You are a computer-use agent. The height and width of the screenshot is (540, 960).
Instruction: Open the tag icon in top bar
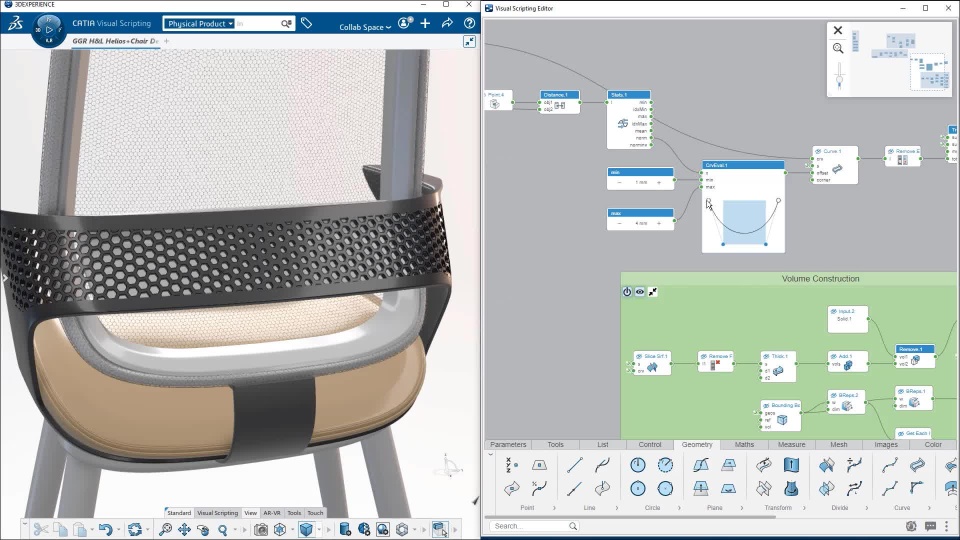307,23
